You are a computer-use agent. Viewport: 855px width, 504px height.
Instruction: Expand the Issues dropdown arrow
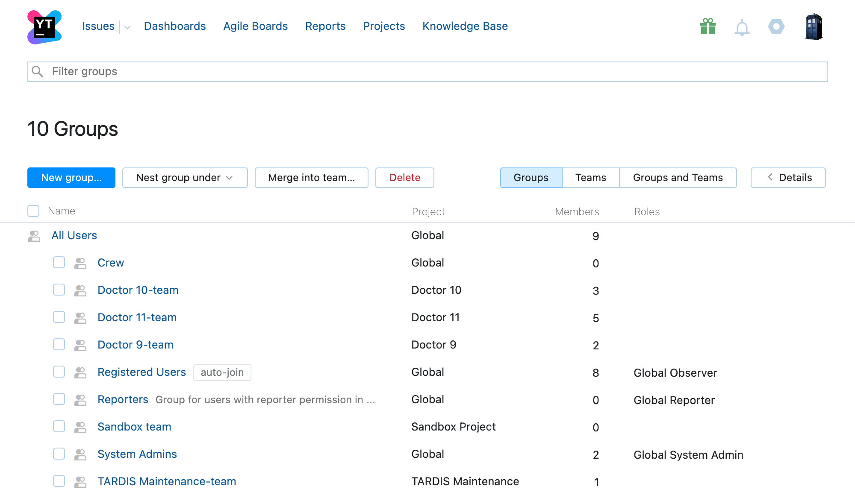[127, 27]
